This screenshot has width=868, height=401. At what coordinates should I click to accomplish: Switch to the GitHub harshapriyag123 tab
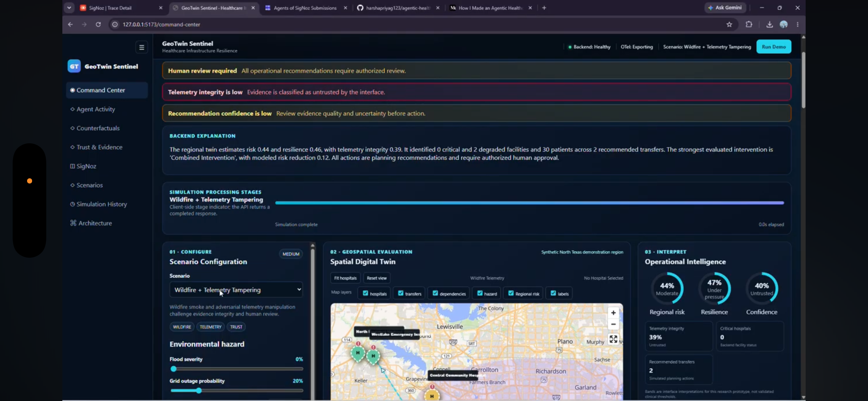click(397, 8)
